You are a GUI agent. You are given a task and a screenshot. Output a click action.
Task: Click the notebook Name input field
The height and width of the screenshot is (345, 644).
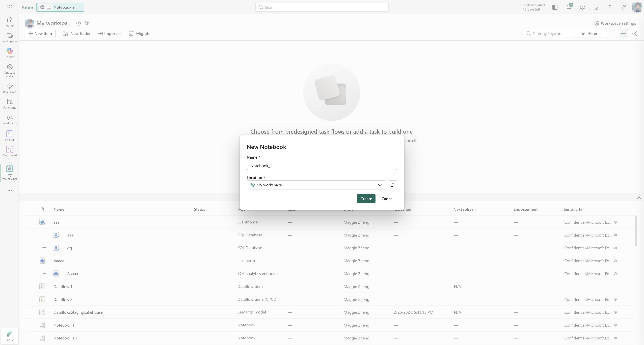322,166
